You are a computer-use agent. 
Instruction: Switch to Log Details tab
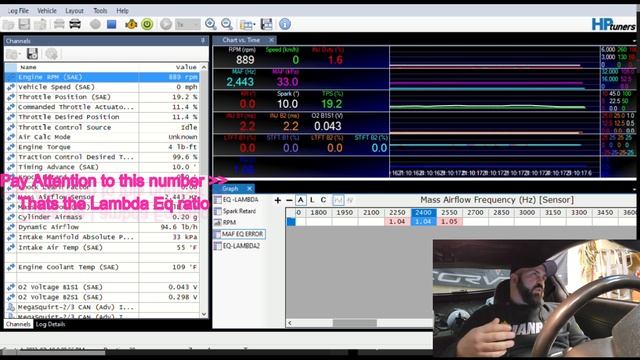50,324
